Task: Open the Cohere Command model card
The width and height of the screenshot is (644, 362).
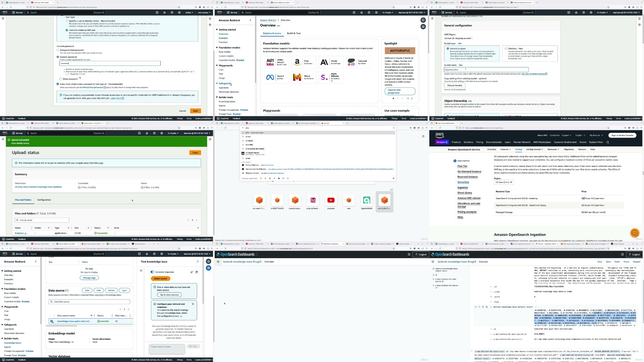Action: pyautogui.click(x=357, y=62)
